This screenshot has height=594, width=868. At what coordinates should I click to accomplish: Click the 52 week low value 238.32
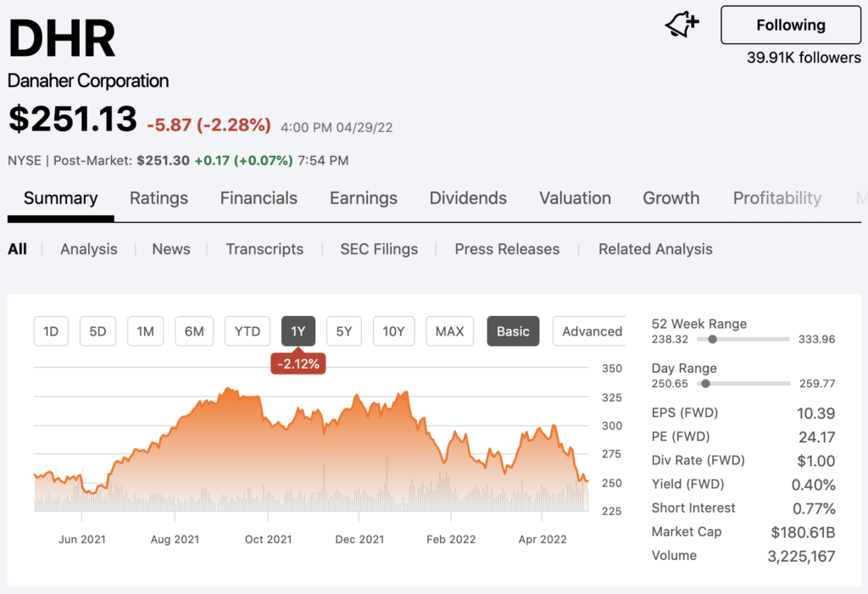[670, 339]
